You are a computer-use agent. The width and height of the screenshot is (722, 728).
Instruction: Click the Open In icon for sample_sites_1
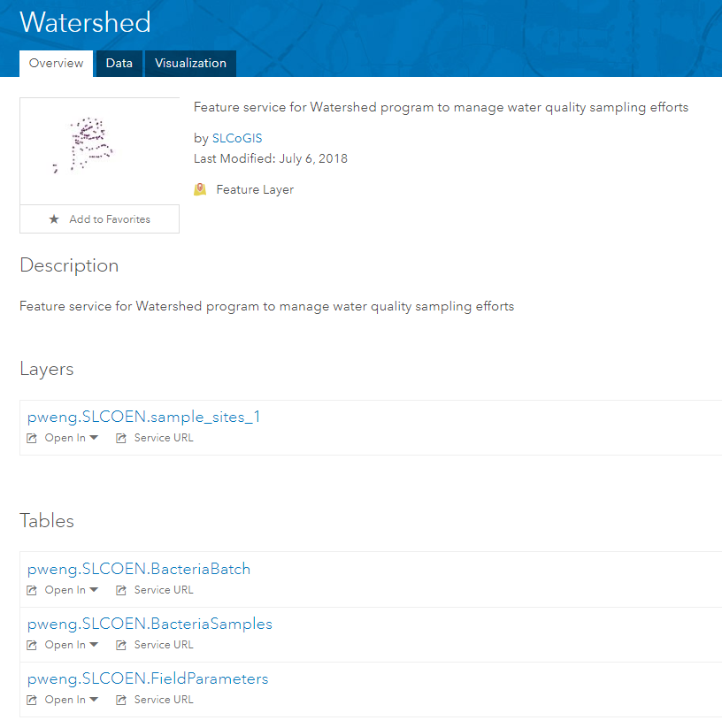32,438
